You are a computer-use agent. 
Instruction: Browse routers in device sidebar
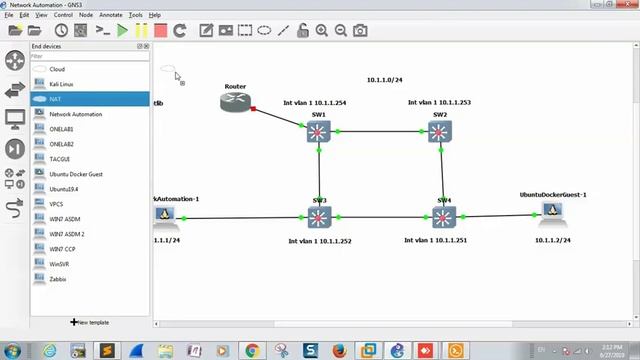coord(15,60)
